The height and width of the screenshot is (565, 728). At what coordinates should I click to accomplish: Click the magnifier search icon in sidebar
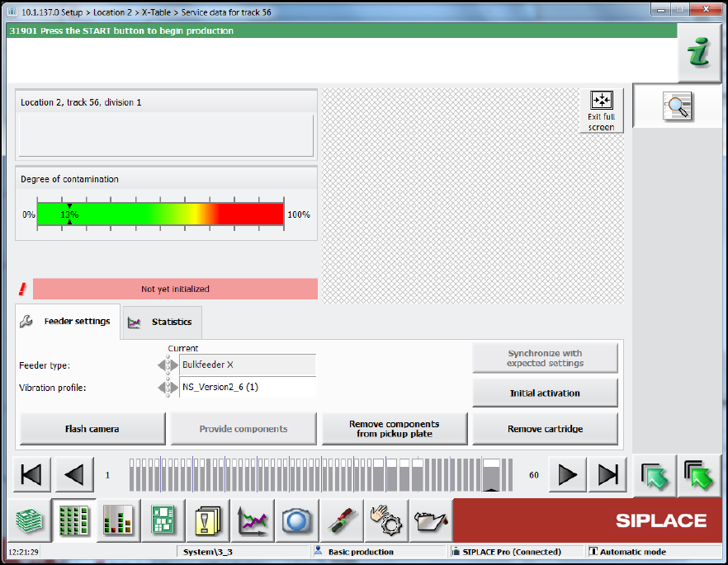678,106
